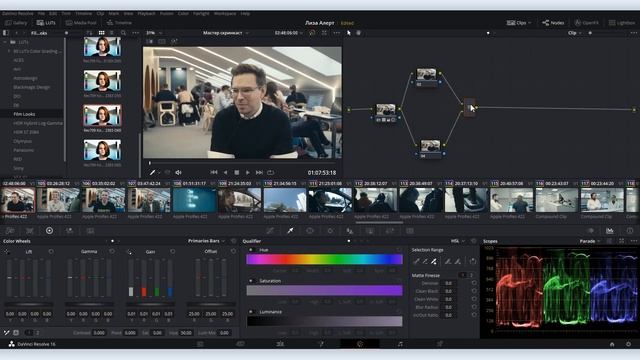Open the Clips panel toggle
The width and height of the screenshot is (640, 360).
point(518,23)
